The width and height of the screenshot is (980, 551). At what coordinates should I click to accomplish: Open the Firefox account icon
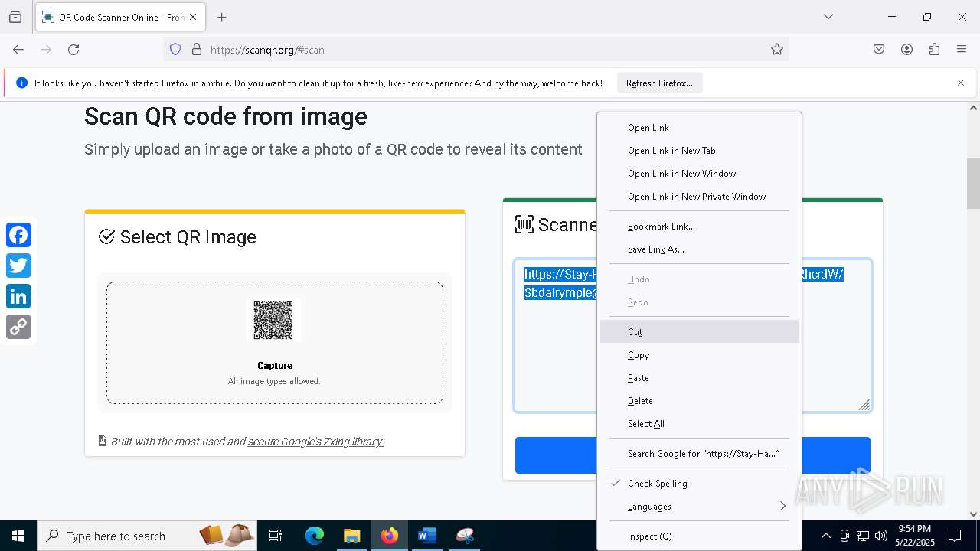coord(906,50)
